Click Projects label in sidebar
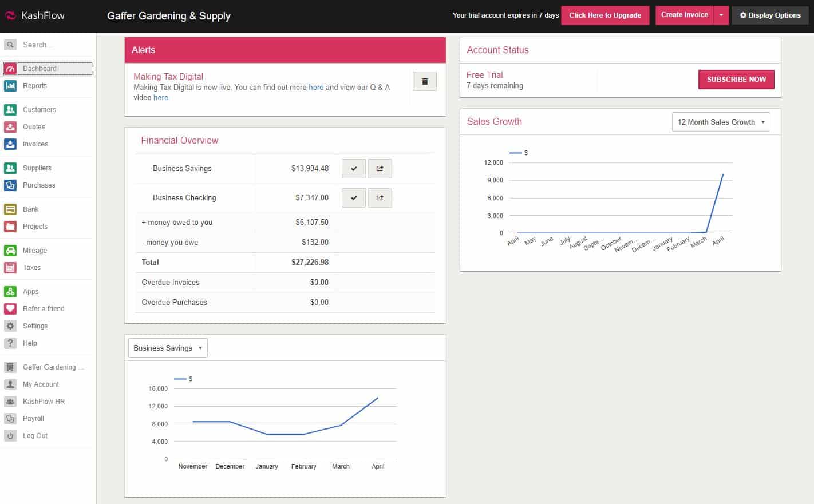 click(x=35, y=227)
